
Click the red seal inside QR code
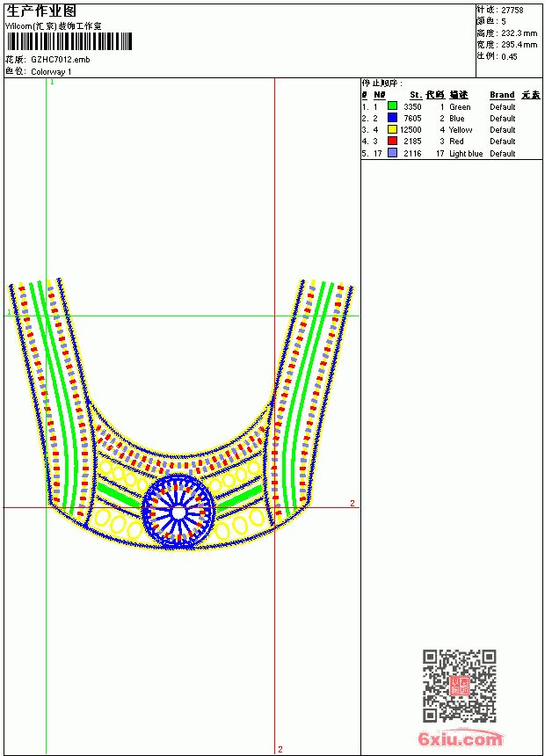pos(460,686)
